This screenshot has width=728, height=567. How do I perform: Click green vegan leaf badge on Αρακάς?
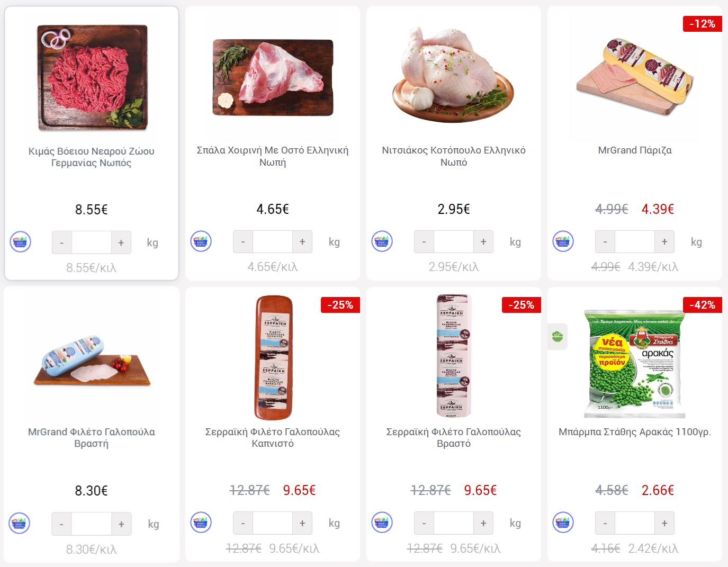coord(557,337)
